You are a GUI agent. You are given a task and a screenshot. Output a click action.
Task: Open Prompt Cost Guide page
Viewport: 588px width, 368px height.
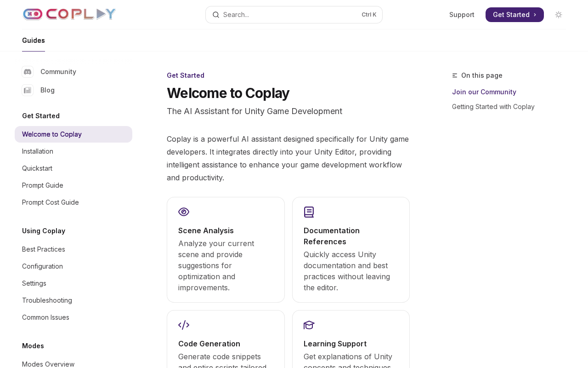click(x=51, y=202)
